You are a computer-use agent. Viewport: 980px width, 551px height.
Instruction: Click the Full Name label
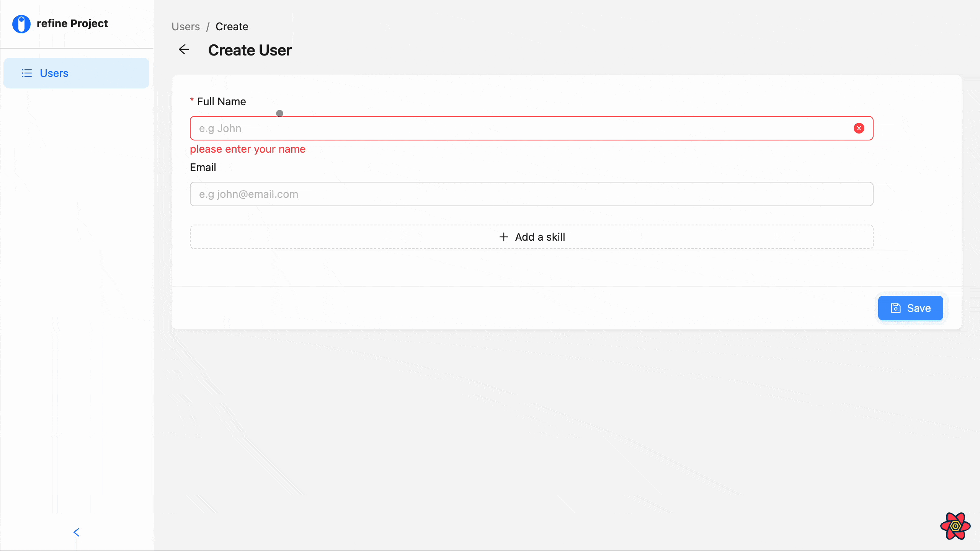coord(221,101)
